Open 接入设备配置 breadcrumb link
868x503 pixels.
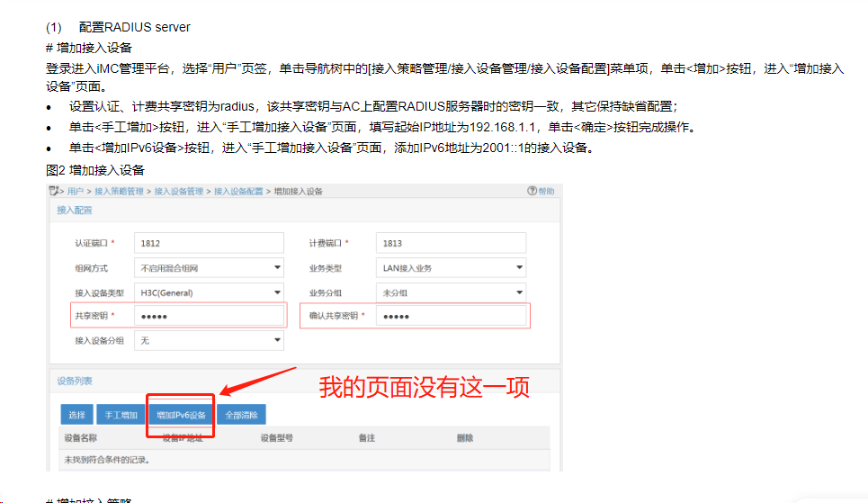click(x=238, y=191)
